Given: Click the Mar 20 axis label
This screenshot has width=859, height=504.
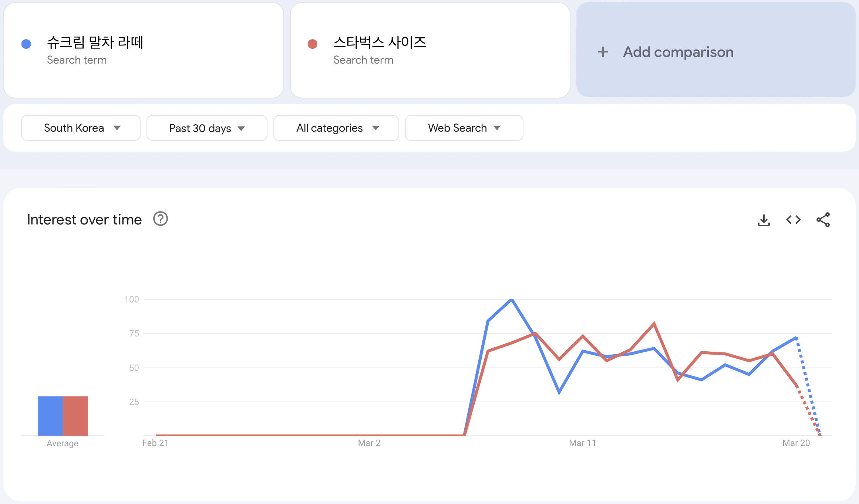Looking at the screenshot, I should [x=796, y=443].
